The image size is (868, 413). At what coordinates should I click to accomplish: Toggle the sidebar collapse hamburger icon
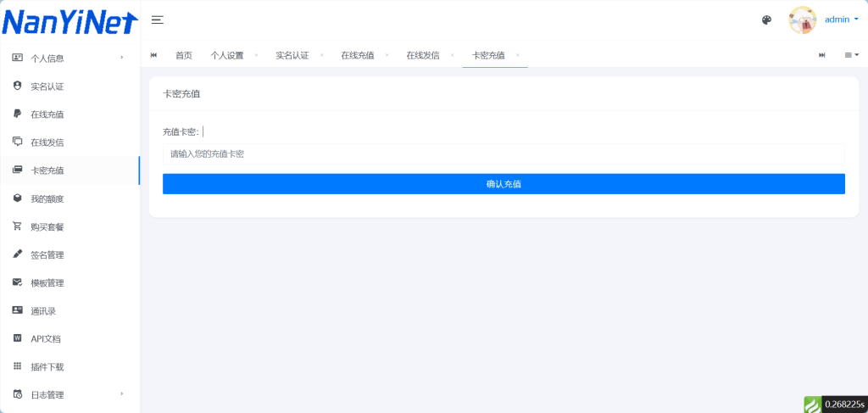click(x=157, y=20)
